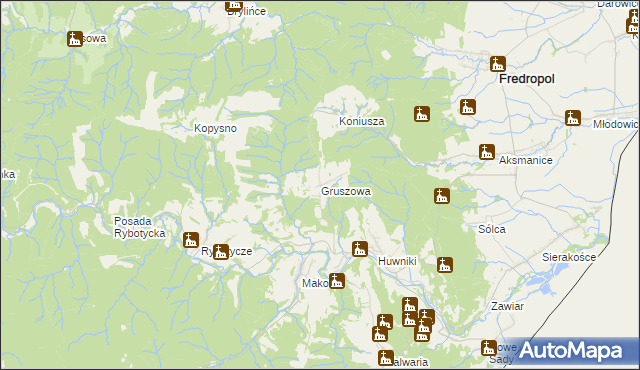
Task: Click the Huwniki place name
Action: pyautogui.click(x=397, y=261)
